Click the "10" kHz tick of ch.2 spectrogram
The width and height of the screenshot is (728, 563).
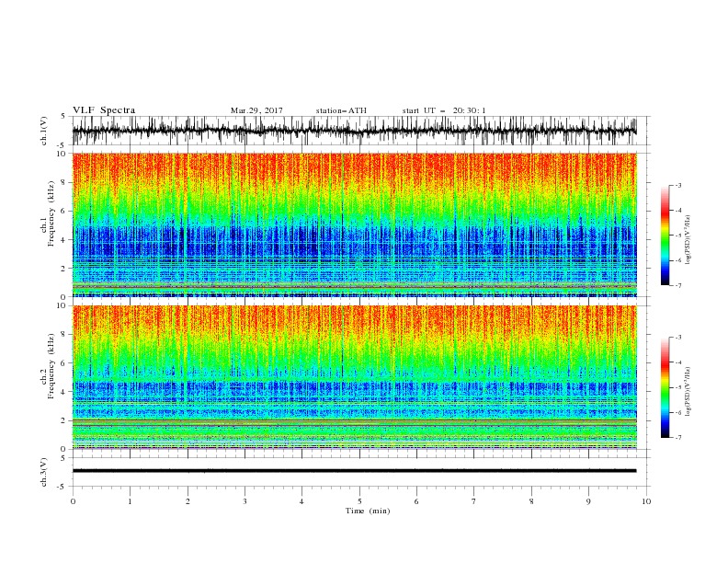[x=62, y=305]
